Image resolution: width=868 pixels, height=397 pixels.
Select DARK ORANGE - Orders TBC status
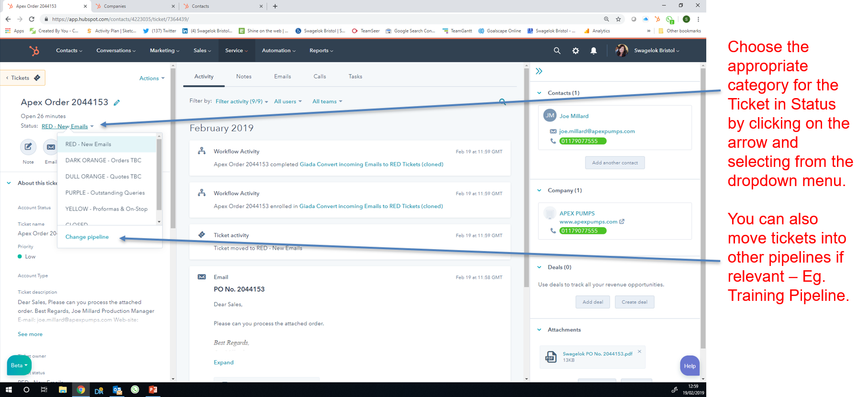click(107, 160)
